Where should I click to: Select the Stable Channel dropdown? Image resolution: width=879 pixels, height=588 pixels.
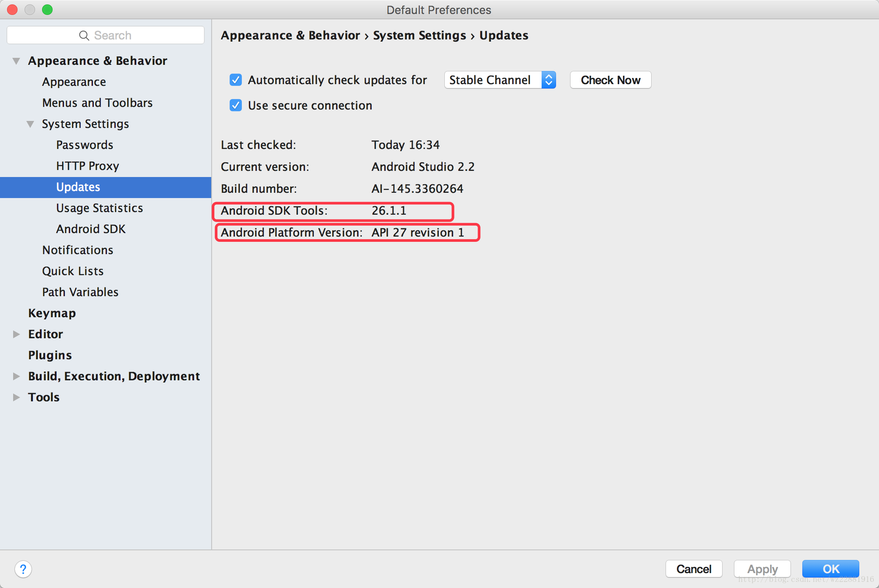[501, 80]
